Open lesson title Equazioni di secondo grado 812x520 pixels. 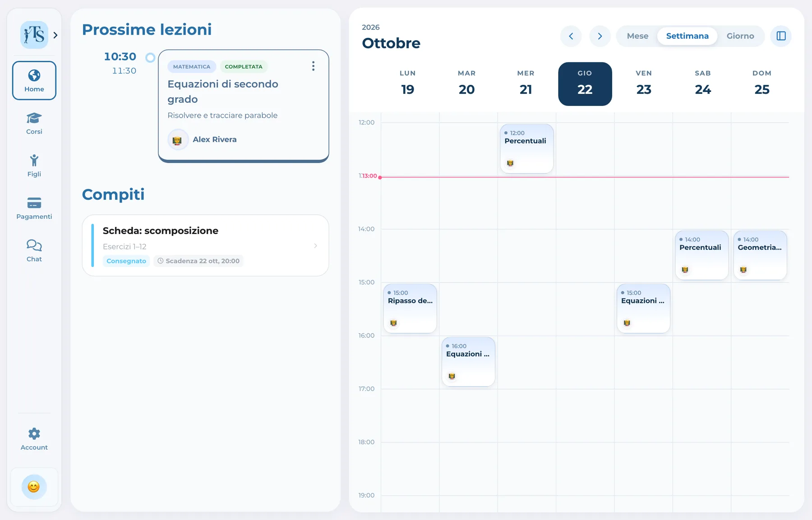tap(223, 92)
